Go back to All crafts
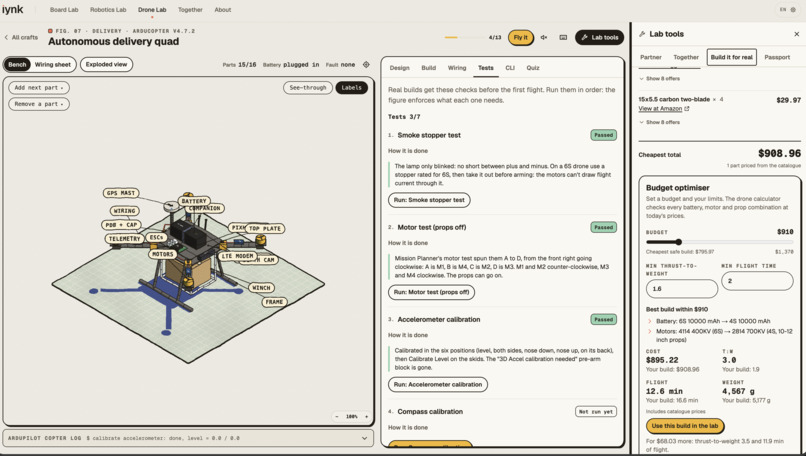Screen dimensions: 806x456 click(21, 38)
